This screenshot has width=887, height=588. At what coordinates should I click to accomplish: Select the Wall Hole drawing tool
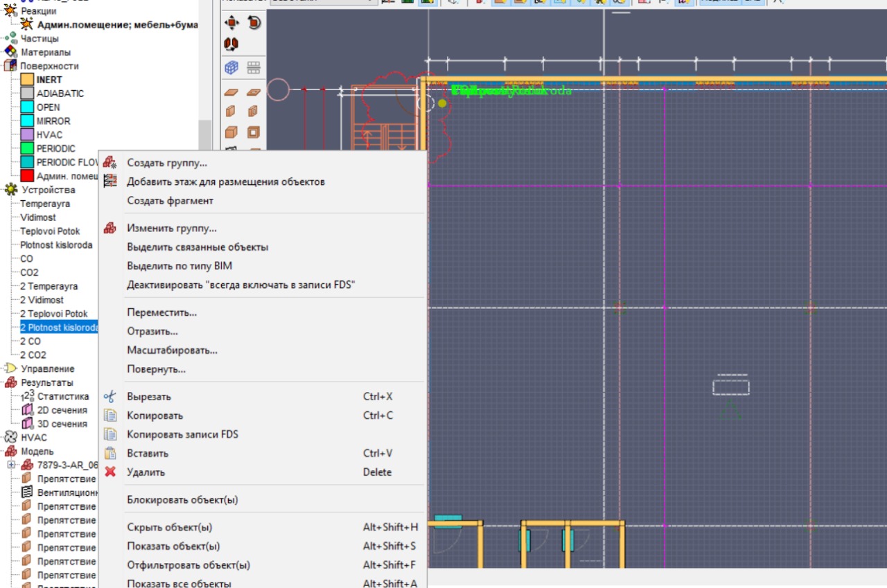coord(254,112)
